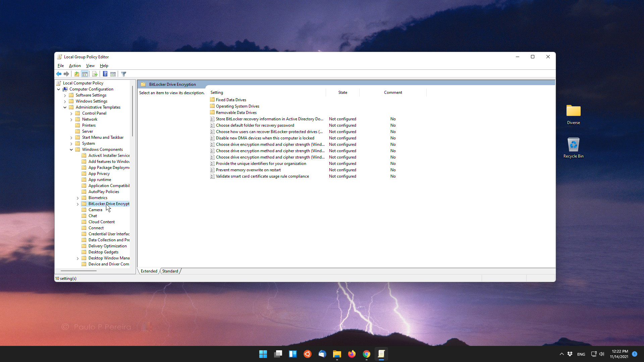644x362 pixels.
Task: Open the Windows Start button
Action: [263, 354]
